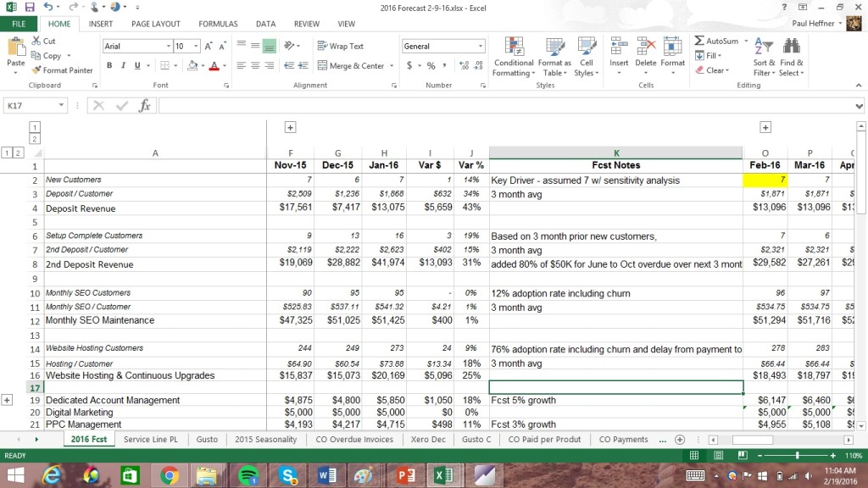Add a new sheet with plus button
The width and height of the screenshot is (868, 488).
(680, 440)
